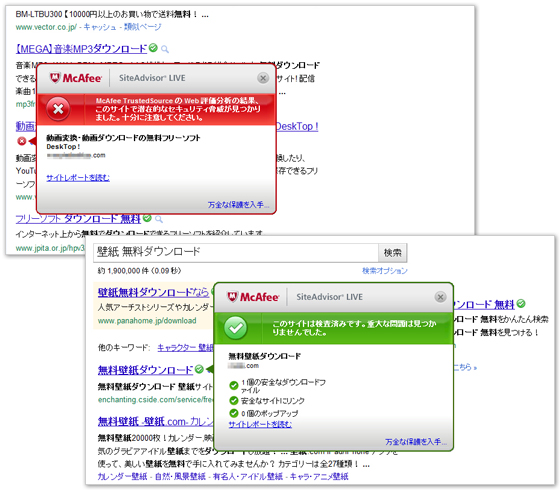Open 壁紙無料ダウンロードなら sponsored result
This screenshot has width=560, height=490.
(153, 292)
